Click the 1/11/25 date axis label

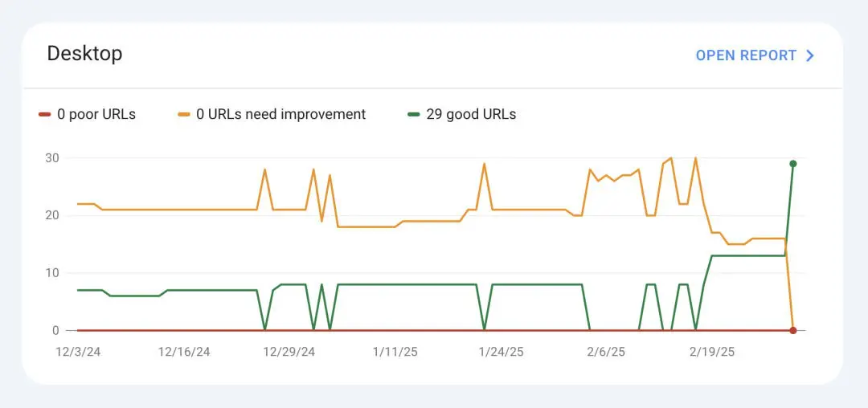point(395,352)
